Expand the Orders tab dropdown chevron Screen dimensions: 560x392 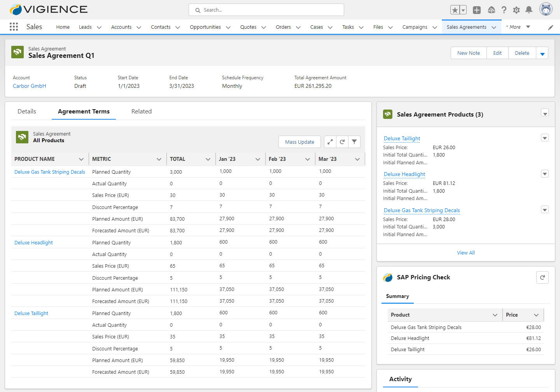[x=298, y=27]
